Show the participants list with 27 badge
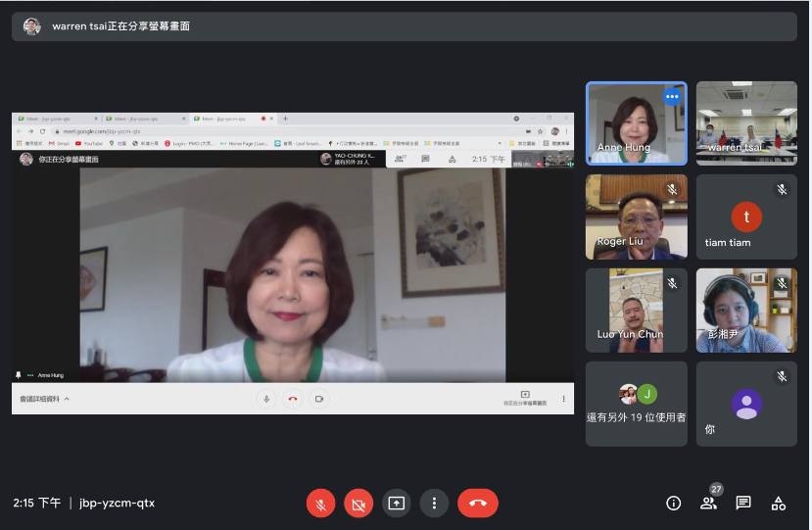Viewport: 812px width, 530px height. [708, 503]
